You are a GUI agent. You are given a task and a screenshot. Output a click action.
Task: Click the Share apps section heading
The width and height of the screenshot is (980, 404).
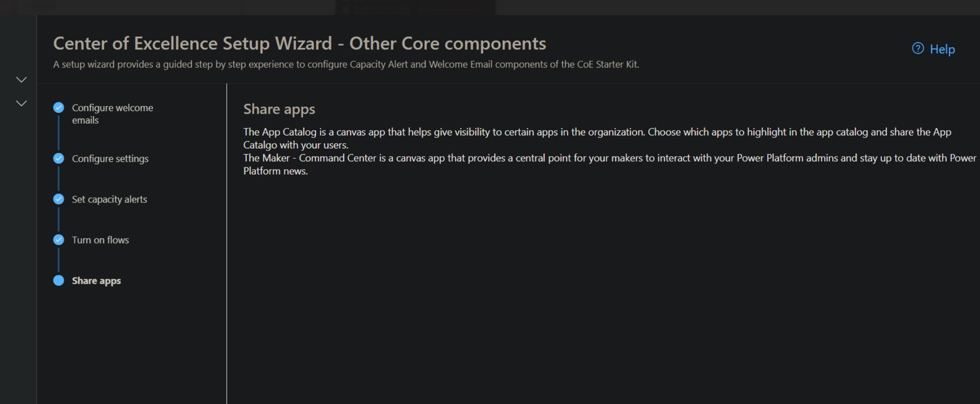click(279, 109)
